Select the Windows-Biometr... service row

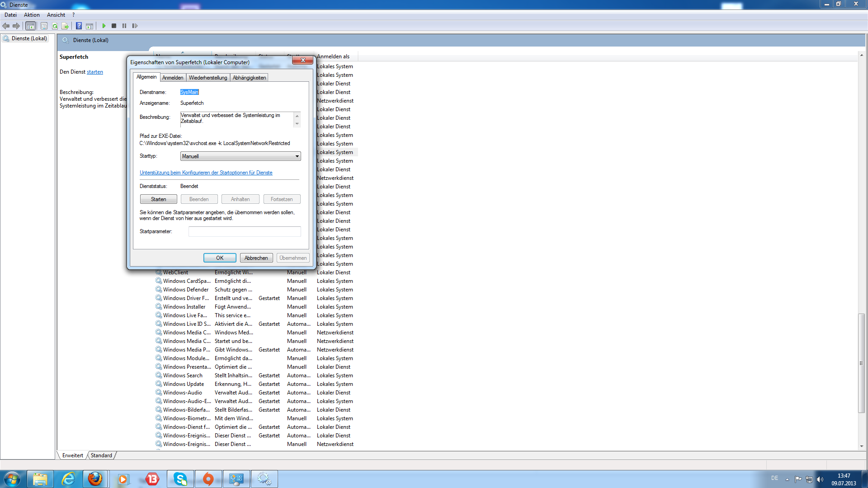[257, 418]
